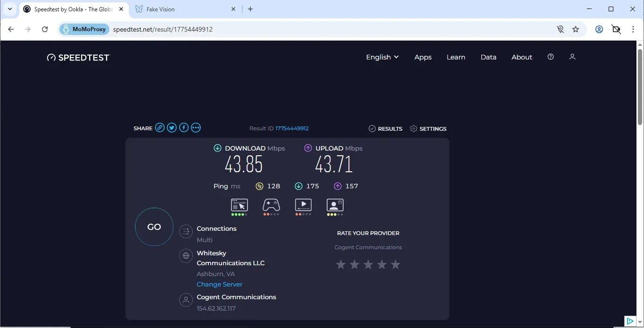Open the gaming performance rating icon
The image size is (644, 328).
pos(271,204)
